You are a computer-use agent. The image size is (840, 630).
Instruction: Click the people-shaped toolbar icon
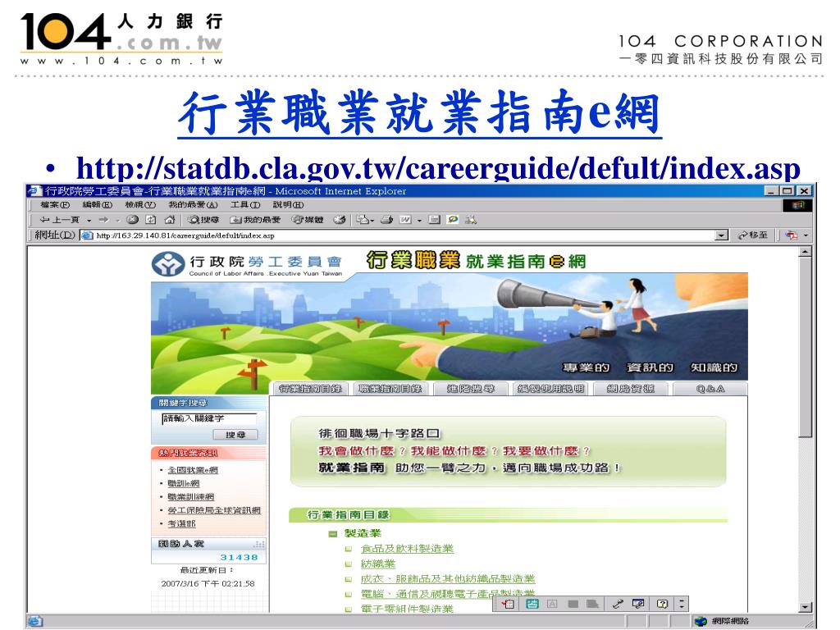471,220
